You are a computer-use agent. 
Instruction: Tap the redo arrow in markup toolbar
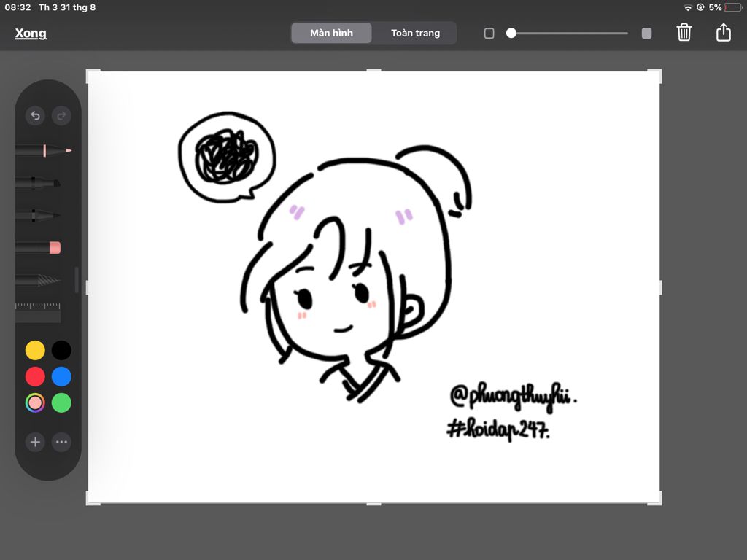(x=61, y=116)
